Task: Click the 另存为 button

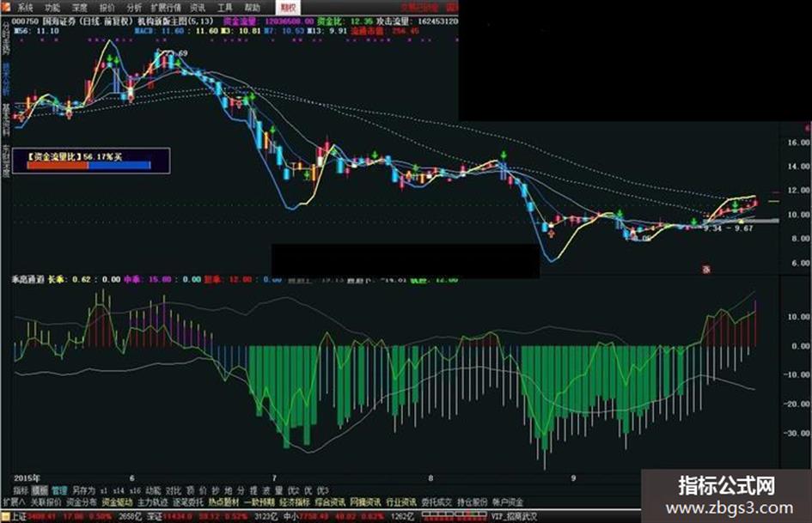Action: (83, 490)
